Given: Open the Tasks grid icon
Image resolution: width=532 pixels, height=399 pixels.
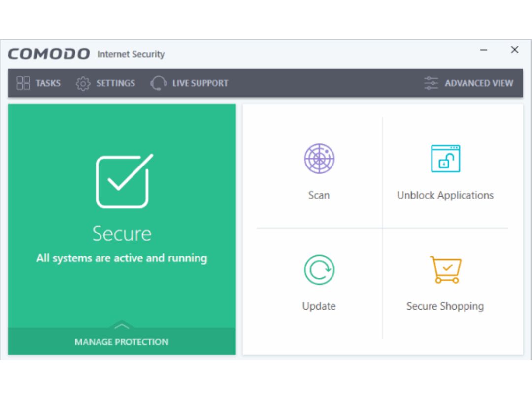Looking at the screenshot, I should [23, 83].
